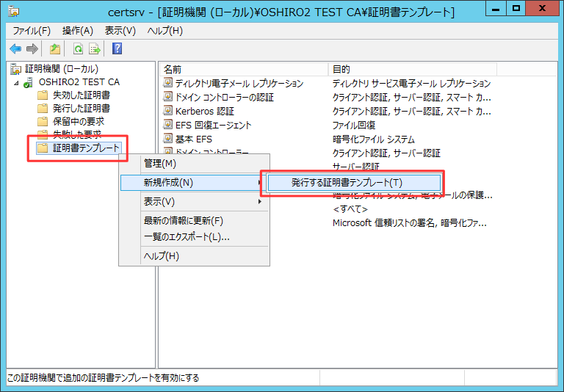Select the ドメイン コントローラーの認証 row name
The width and height of the screenshot is (564, 392).
[224, 97]
